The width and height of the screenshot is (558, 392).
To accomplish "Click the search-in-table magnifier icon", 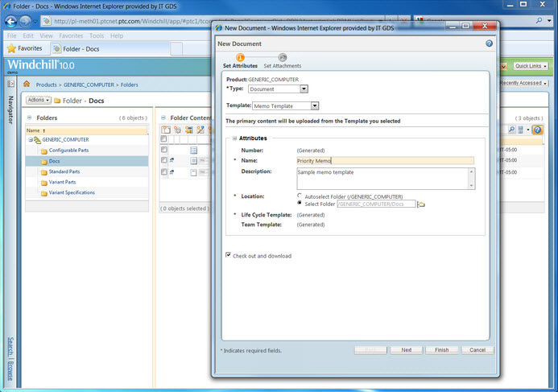I will [511, 130].
